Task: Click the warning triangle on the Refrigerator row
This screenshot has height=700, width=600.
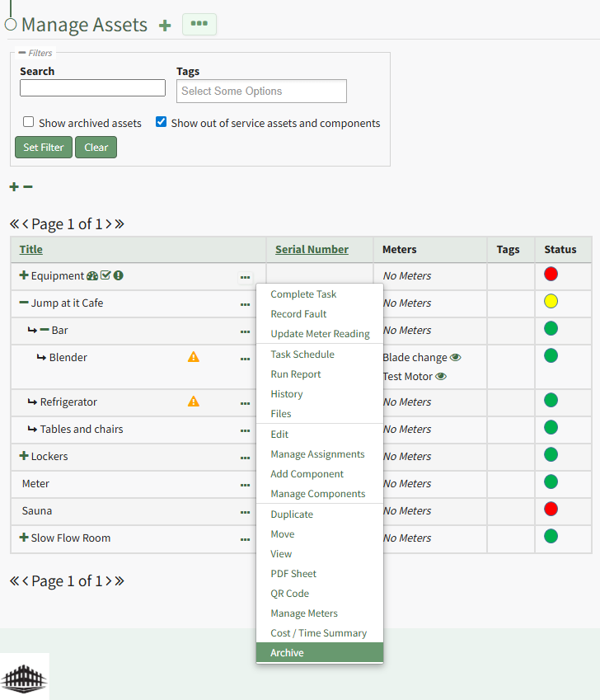Action: pyautogui.click(x=194, y=402)
